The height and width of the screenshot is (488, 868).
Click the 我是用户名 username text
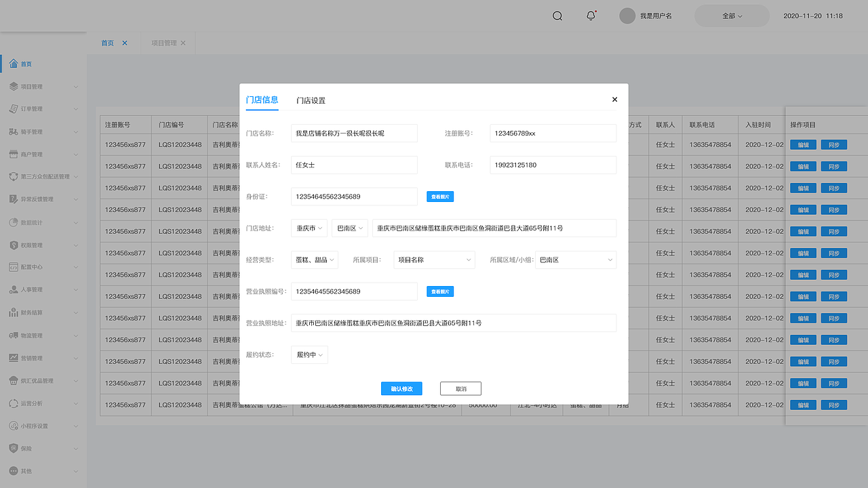pos(656,16)
